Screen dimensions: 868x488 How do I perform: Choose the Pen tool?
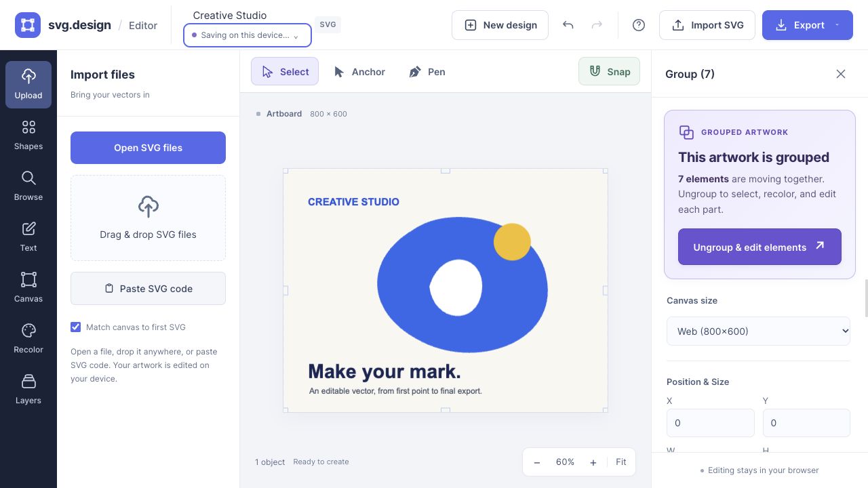click(427, 71)
